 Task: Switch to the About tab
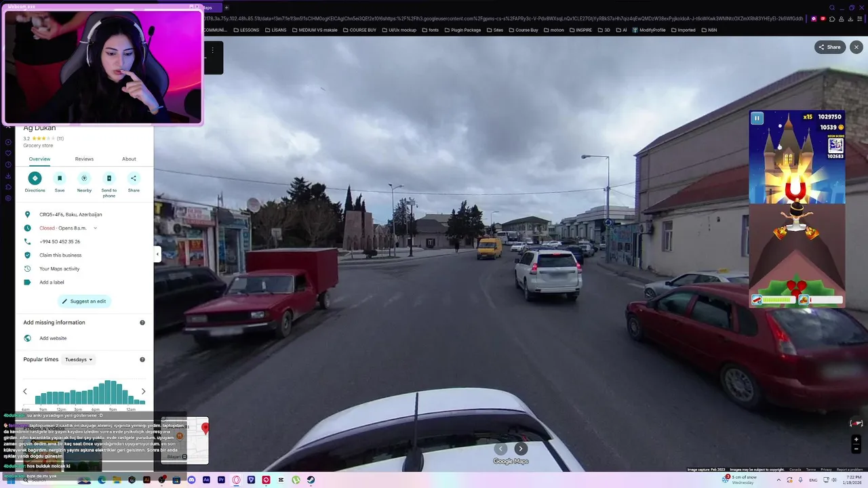[x=129, y=159]
